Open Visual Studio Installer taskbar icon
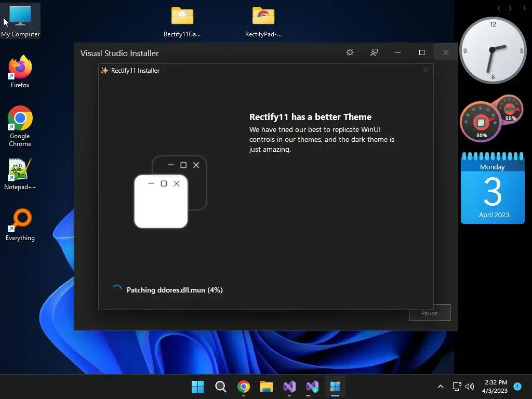 (x=312, y=387)
